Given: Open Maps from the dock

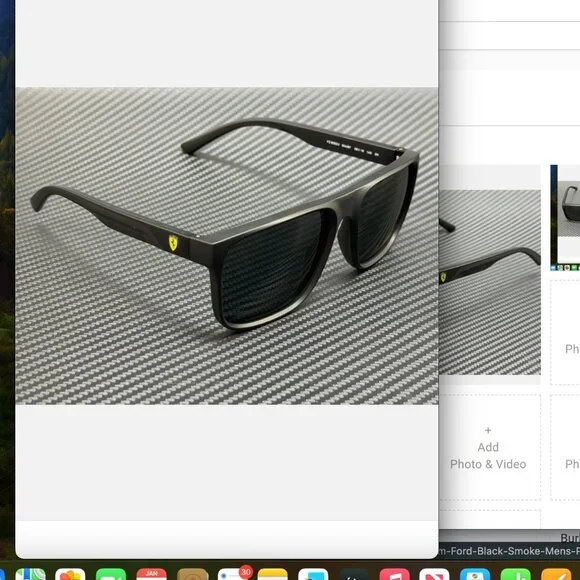Looking at the screenshot, I should [31, 574].
